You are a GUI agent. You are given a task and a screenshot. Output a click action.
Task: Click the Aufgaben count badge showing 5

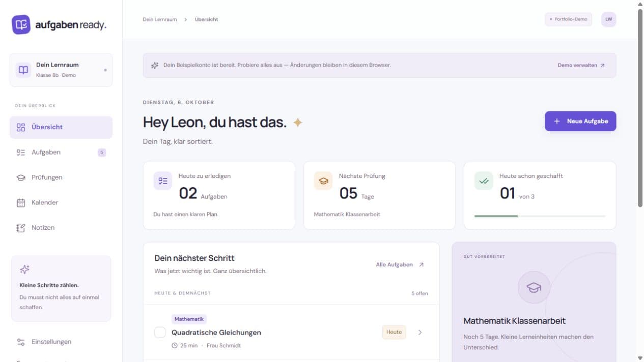click(x=102, y=152)
